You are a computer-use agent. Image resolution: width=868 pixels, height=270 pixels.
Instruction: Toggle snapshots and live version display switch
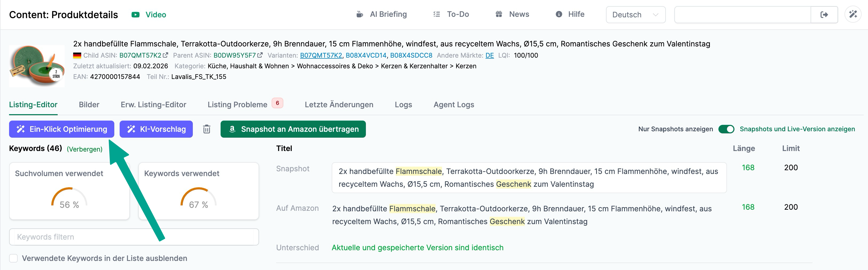726,129
